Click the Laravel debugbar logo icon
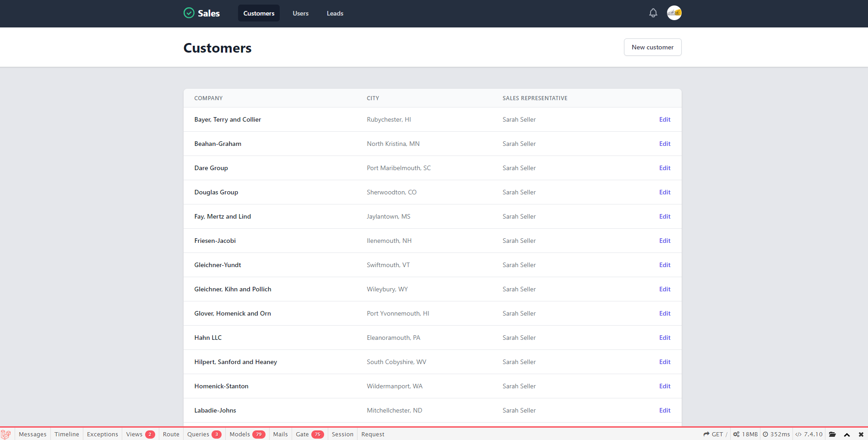Image resolution: width=868 pixels, height=440 pixels. pyautogui.click(x=6, y=434)
